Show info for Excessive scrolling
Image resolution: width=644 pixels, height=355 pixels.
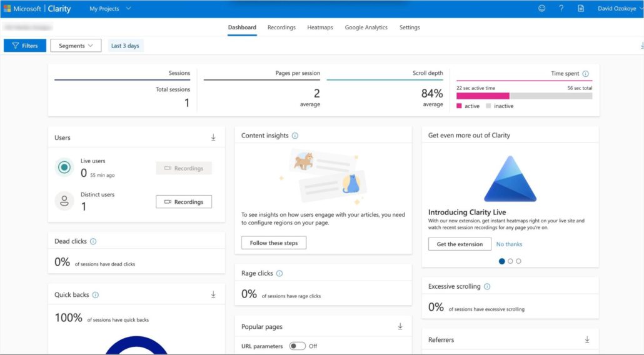(x=487, y=286)
